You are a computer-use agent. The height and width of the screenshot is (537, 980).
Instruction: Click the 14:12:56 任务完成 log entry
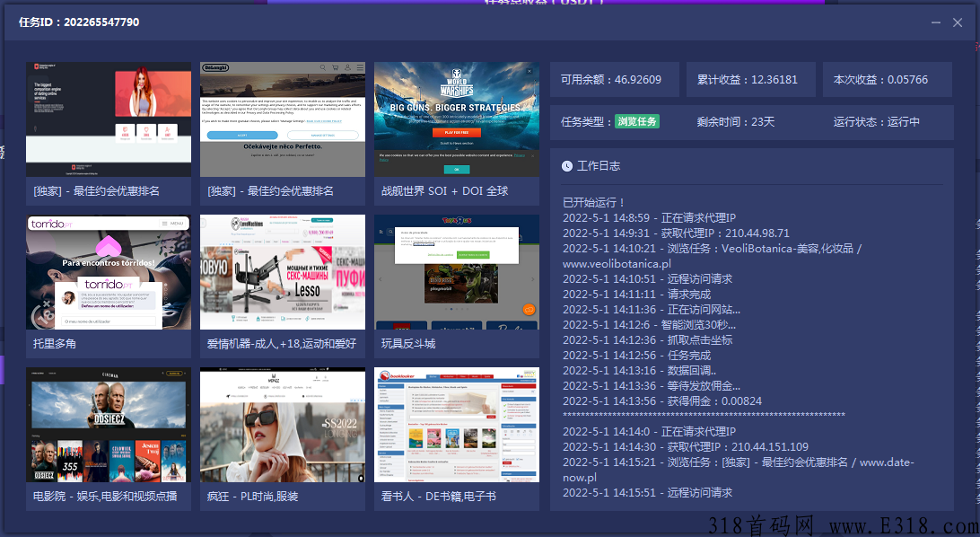click(637, 356)
